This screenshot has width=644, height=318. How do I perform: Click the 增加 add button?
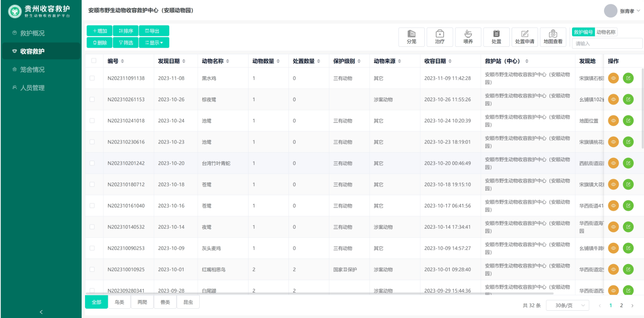100,31
